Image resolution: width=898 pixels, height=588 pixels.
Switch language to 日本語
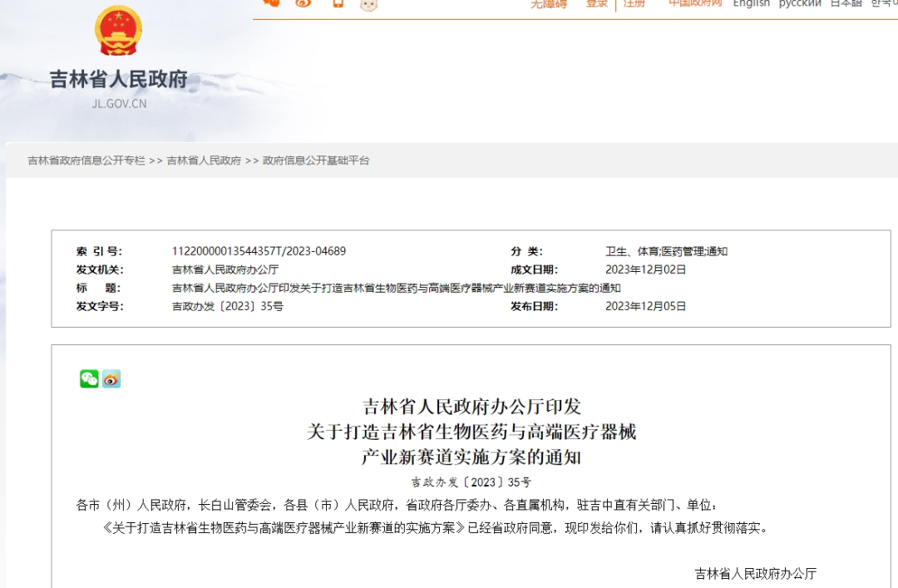[x=847, y=4]
